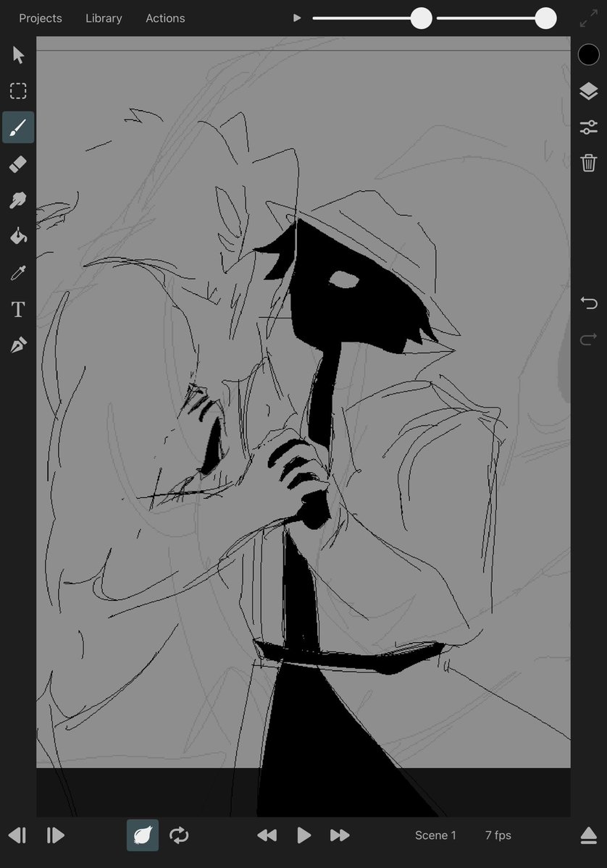Select the arrow selection tool
Screen dimensions: 607x868
(18, 55)
